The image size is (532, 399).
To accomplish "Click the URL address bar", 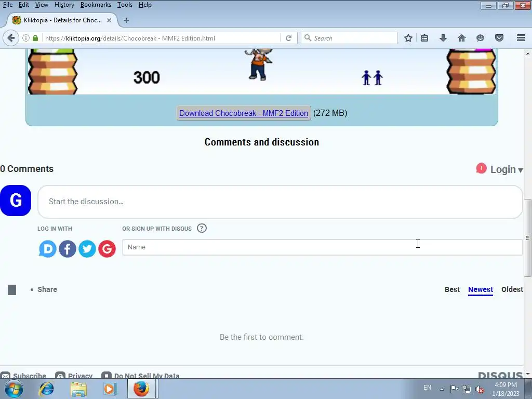I will pyautogui.click(x=162, y=38).
